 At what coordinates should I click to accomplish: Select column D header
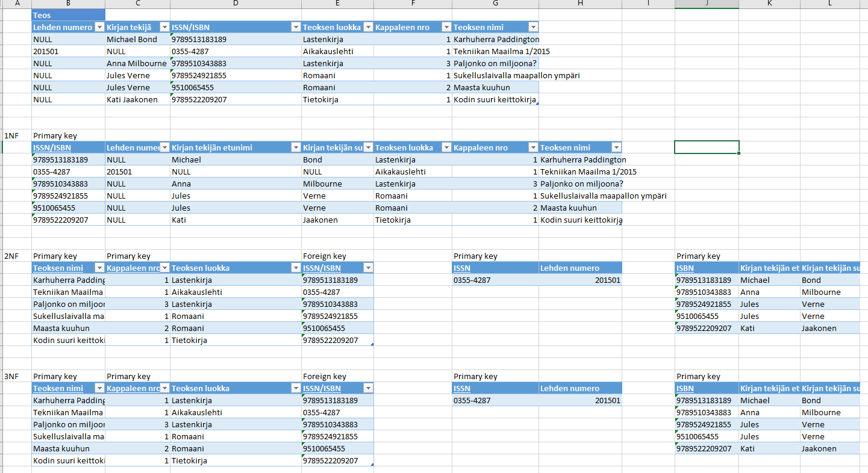(x=236, y=4)
